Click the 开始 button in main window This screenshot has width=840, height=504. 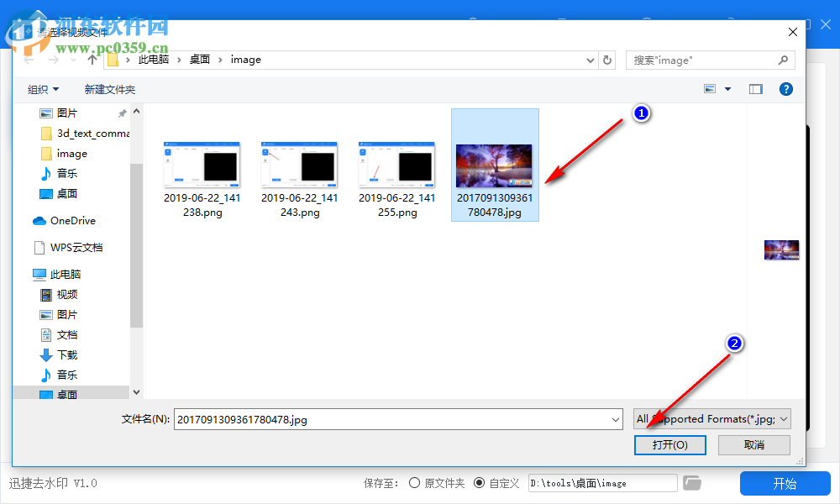[785, 484]
